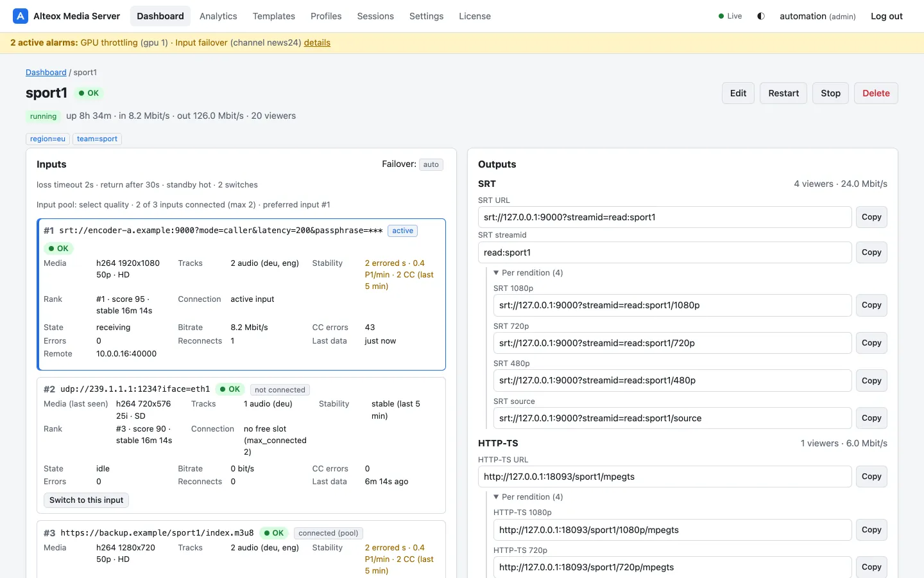The height and width of the screenshot is (578, 924).
Task: Open the Templates nav tab
Action: tap(274, 16)
